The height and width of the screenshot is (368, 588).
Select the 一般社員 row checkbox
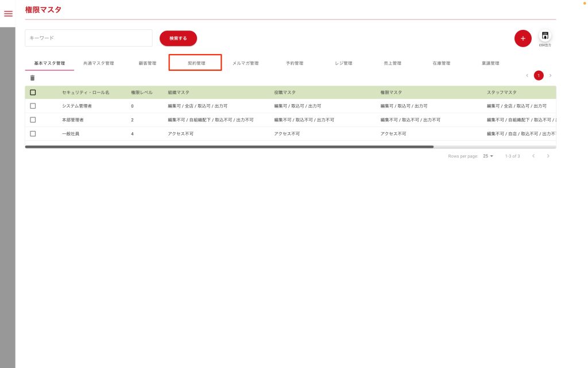tap(33, 133)
